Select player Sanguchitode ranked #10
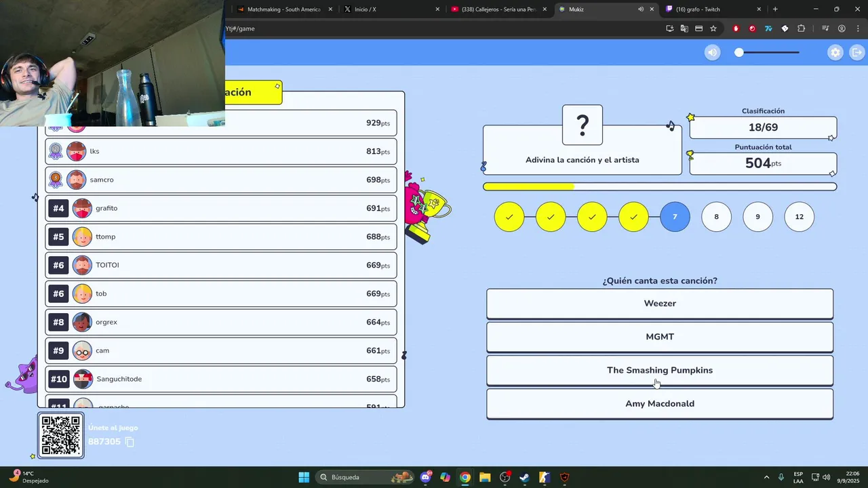 click(221, 379)
